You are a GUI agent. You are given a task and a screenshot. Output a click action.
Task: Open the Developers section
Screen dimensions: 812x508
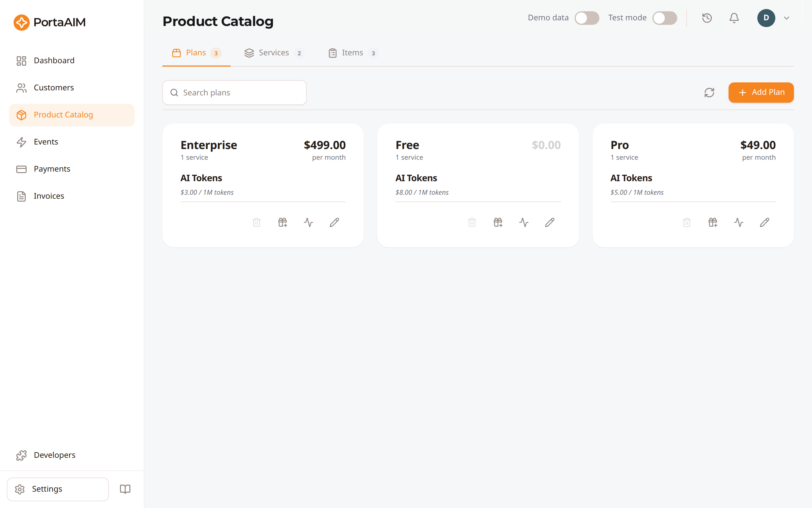[72, 455]
